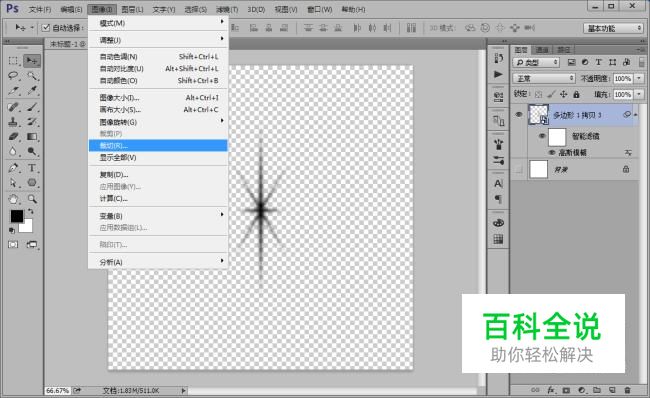Switch to the 路径 tab
Image resolution: width=650 pixels, height=398 pixels.
tap(564, 50)
